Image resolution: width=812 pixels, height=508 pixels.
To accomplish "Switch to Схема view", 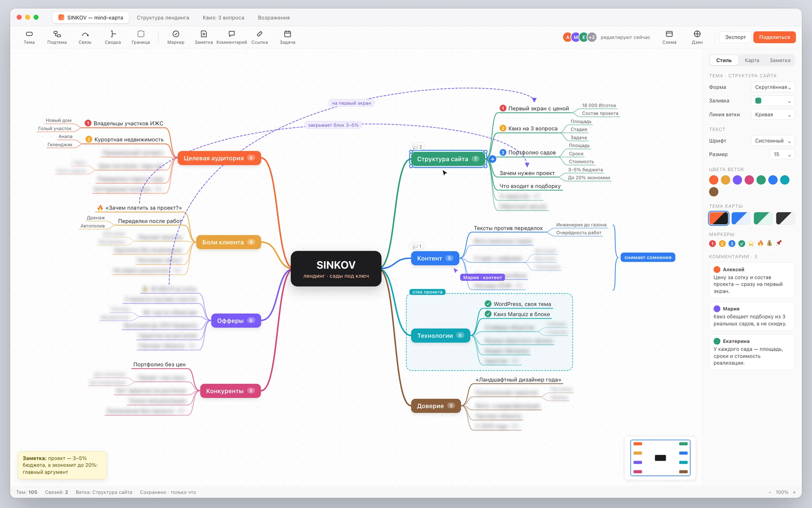I will (669, 37).
